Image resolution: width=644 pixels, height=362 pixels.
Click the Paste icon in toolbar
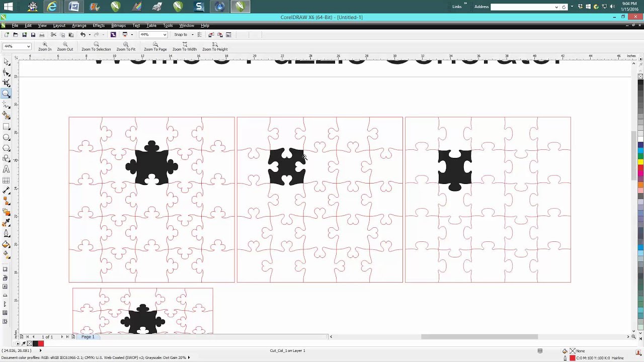(71, 35)
